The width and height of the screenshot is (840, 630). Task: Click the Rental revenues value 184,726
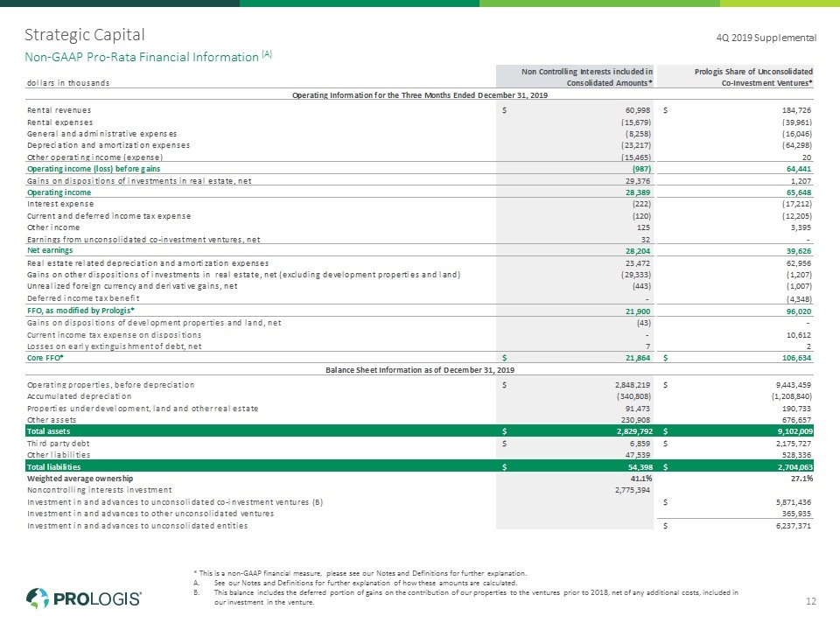tap(796, 110)
